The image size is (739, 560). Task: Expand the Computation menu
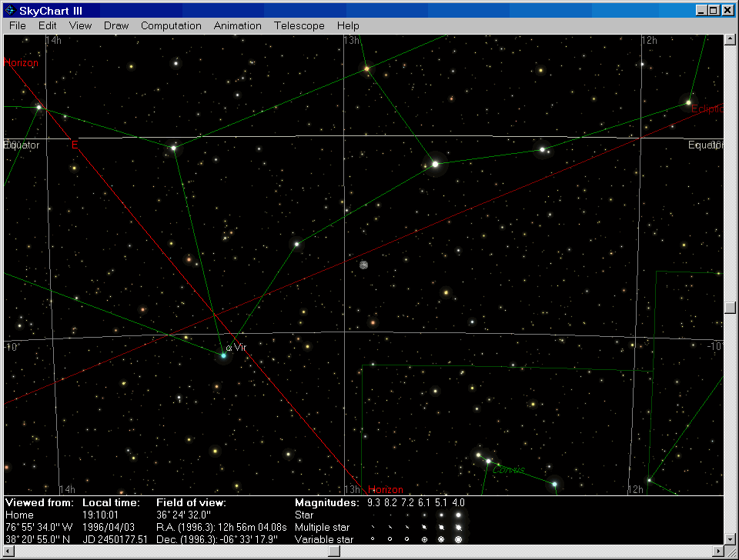click(x=171, y=25)
